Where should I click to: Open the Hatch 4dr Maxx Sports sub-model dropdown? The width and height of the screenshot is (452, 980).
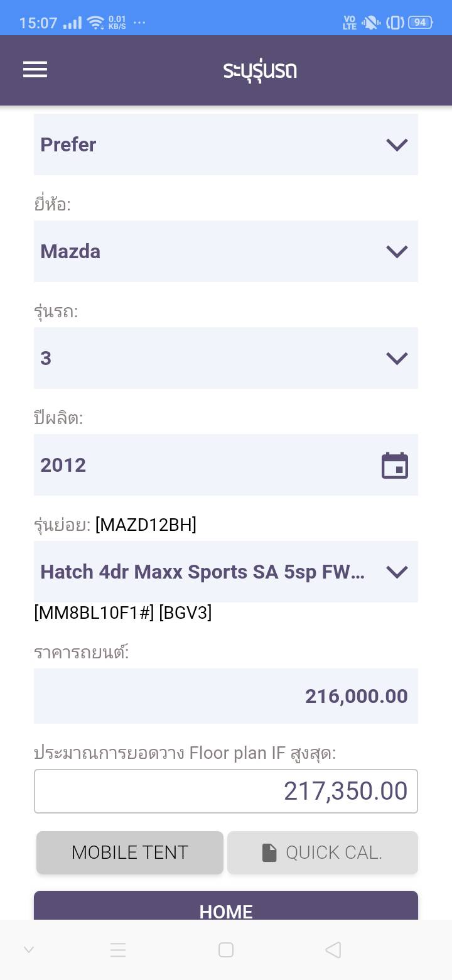click(226, 572)
